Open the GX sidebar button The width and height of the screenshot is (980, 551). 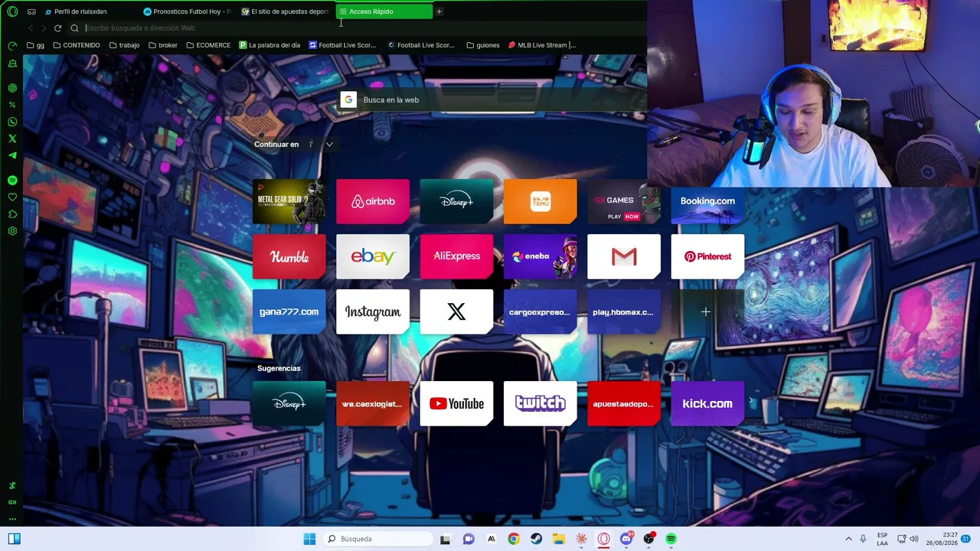pos(12,502)
